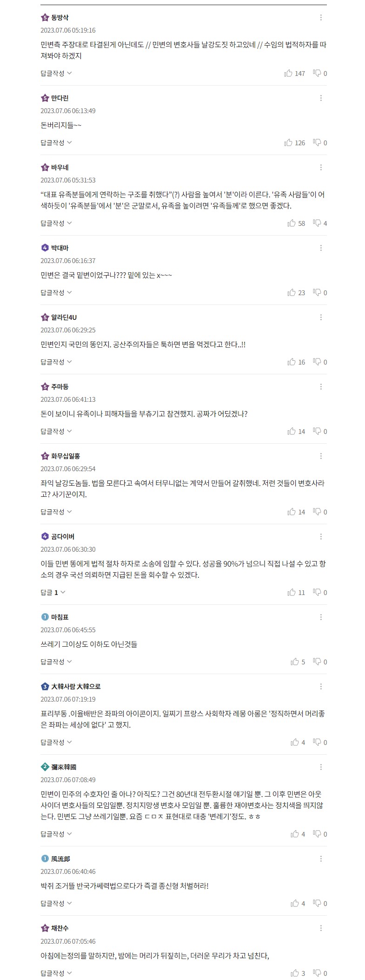Open more options for 곰다이버's comment

pyautogui.click(x=321, y=536)
